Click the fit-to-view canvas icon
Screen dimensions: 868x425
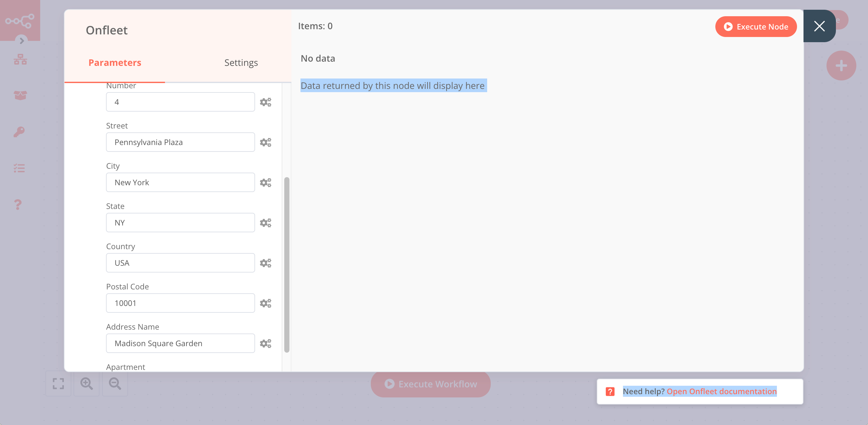(58, 383)
